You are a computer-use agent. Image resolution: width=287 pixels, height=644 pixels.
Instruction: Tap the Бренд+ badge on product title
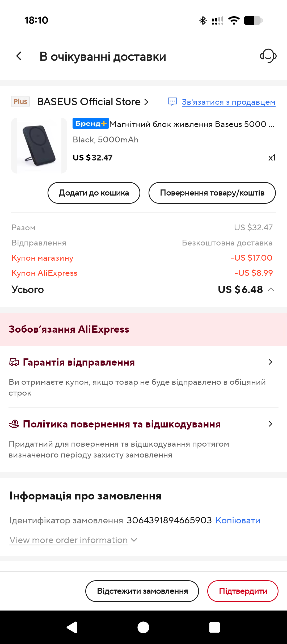91,123
